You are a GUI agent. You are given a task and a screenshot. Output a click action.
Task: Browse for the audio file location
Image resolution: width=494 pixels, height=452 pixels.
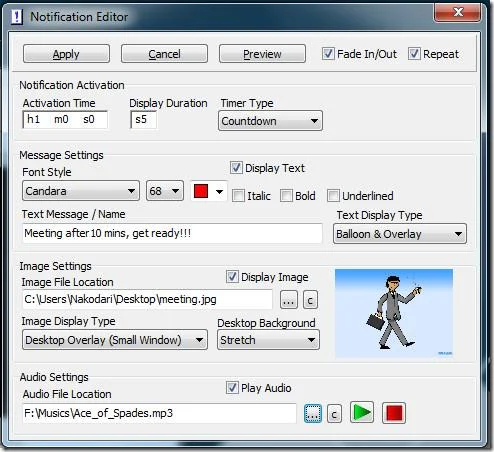click(313, 414)
